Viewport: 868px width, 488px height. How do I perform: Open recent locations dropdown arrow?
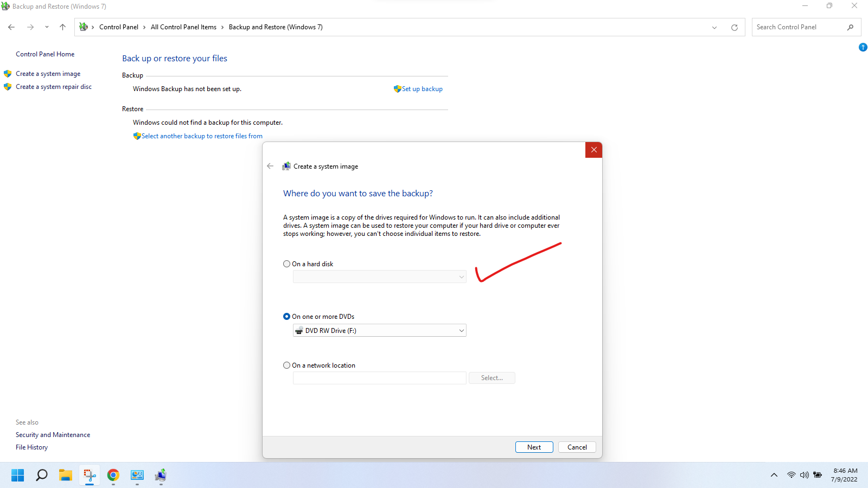tap(47, 27)
